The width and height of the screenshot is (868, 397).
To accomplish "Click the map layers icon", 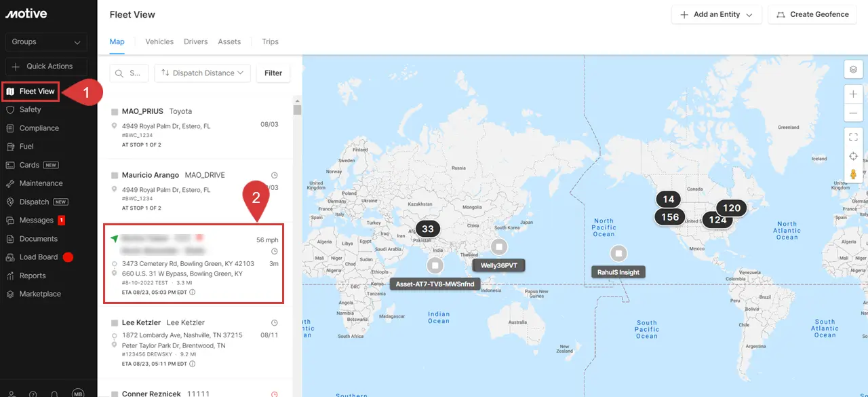I will point(853,69).
